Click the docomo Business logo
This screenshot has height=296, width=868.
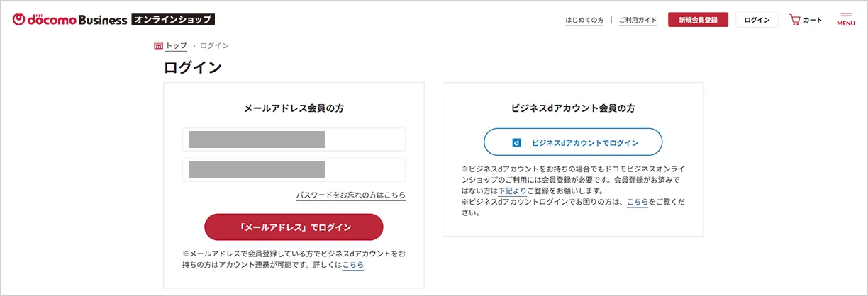click(69, 19)
